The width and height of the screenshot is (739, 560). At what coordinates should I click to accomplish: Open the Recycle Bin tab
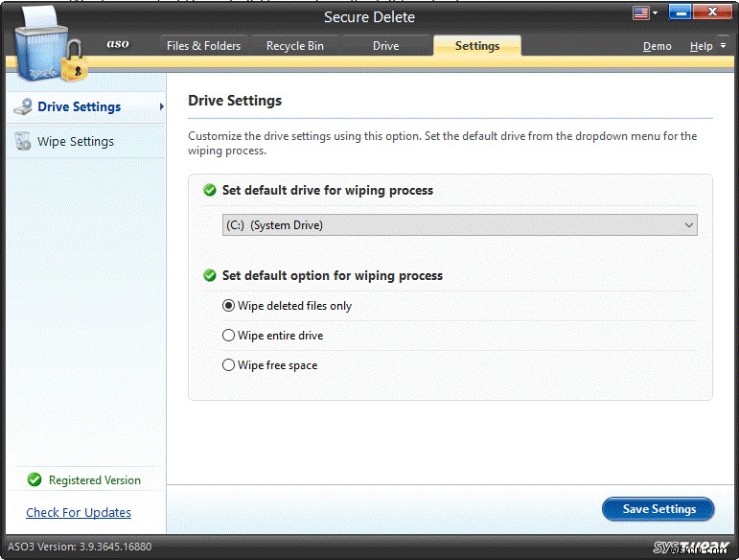pos(294,46)
